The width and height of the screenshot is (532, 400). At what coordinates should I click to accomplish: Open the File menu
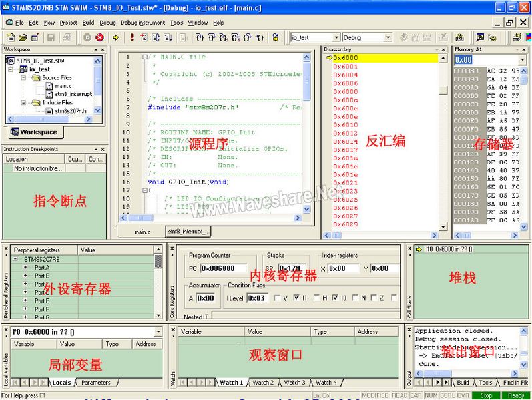click(19, 23)
